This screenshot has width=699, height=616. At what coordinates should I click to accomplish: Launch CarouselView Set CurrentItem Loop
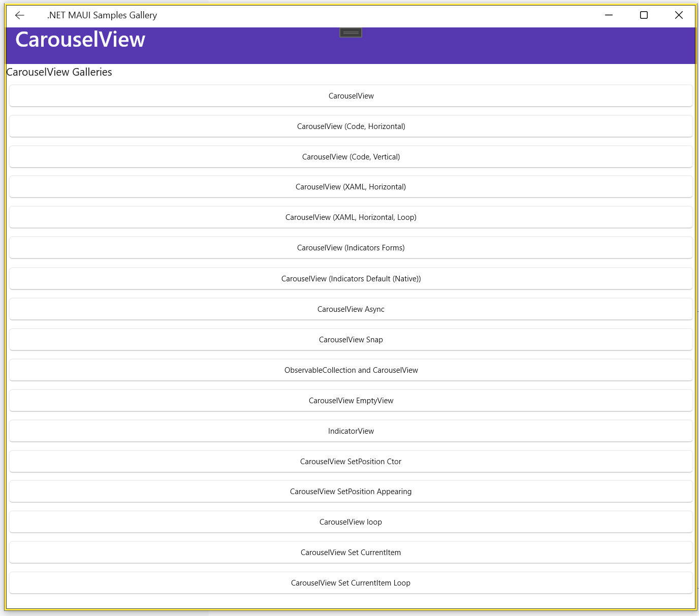click(x=351, y=583)
